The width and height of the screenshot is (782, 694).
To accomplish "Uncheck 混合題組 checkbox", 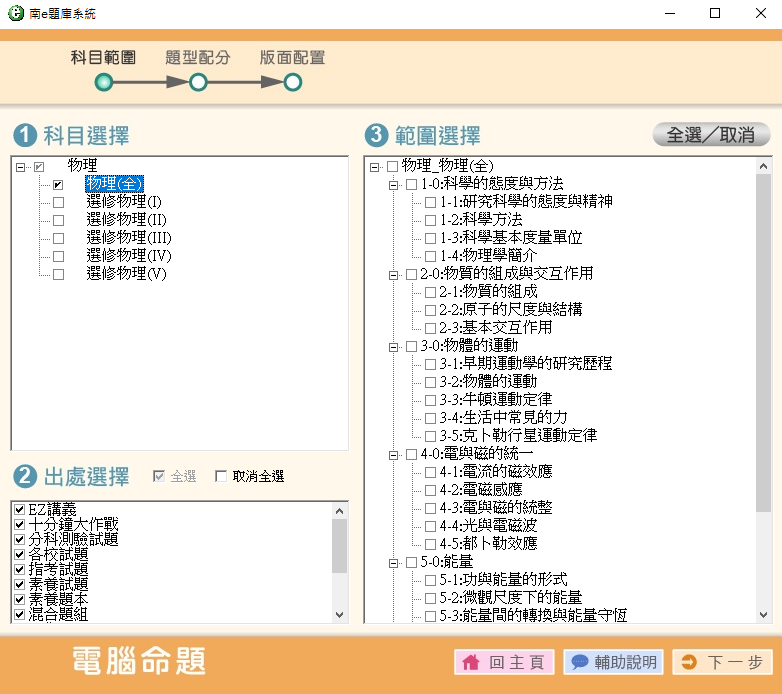I will 19,614.
